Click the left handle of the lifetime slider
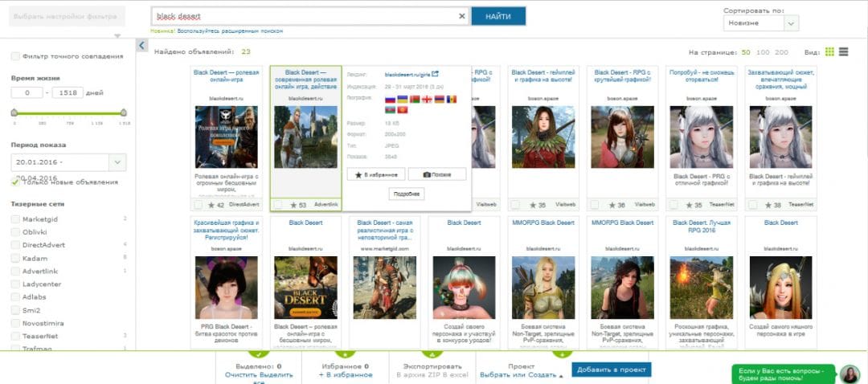 [x=14, y=112]
